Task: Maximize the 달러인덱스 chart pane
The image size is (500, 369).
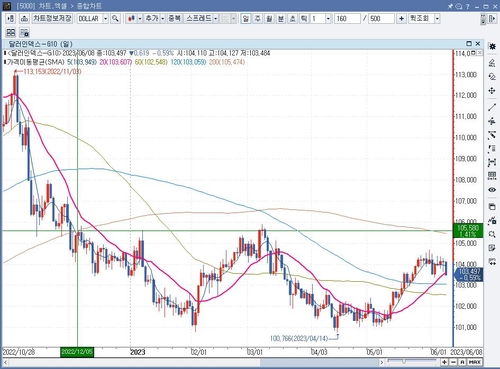Action: [469, 44]
